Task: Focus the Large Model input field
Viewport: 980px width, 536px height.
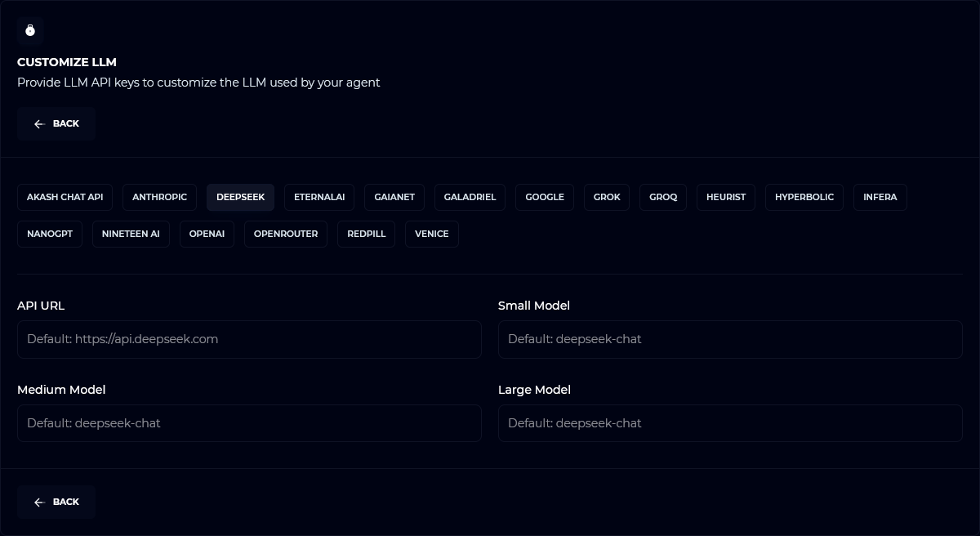Action: tap(730, 423)
